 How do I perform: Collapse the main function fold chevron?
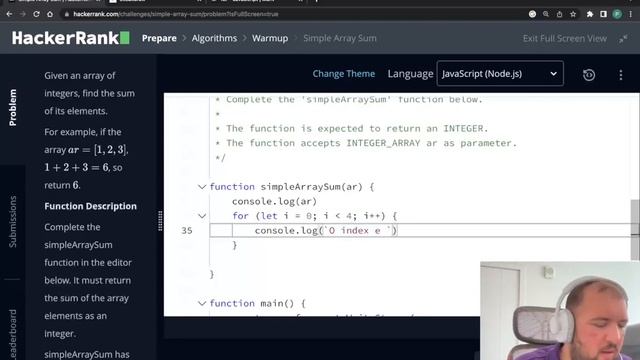202,303
